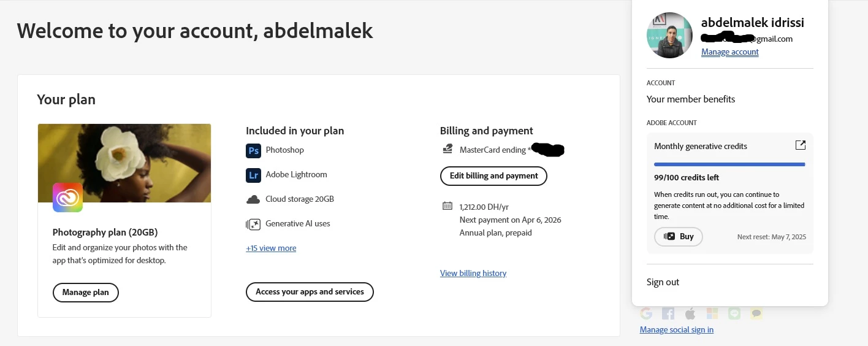
Task: Click the generative credits progress bar
Action: (x=729, y=164)
